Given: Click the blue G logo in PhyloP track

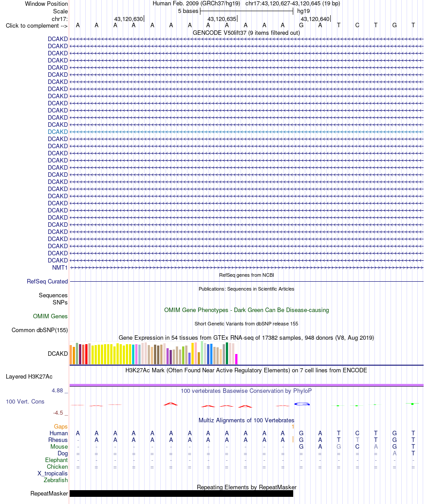Looking at the screenshot, I should click(302, 404).
